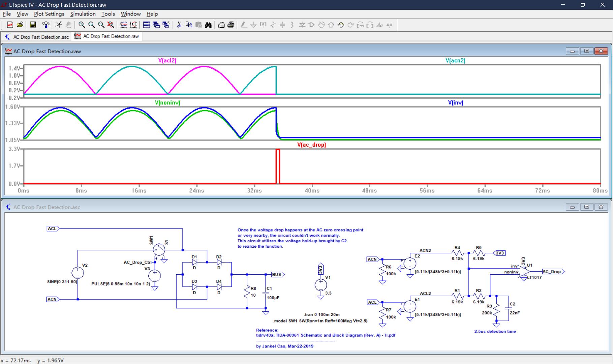Save using the floppy disk icon
Screen dimensions: 613x364
pos(33,25)
